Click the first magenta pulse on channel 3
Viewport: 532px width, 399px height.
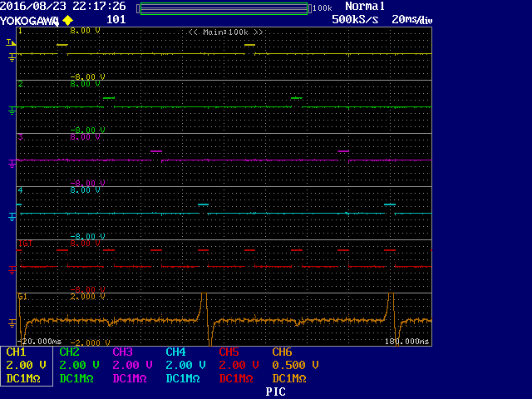point(156,151)
